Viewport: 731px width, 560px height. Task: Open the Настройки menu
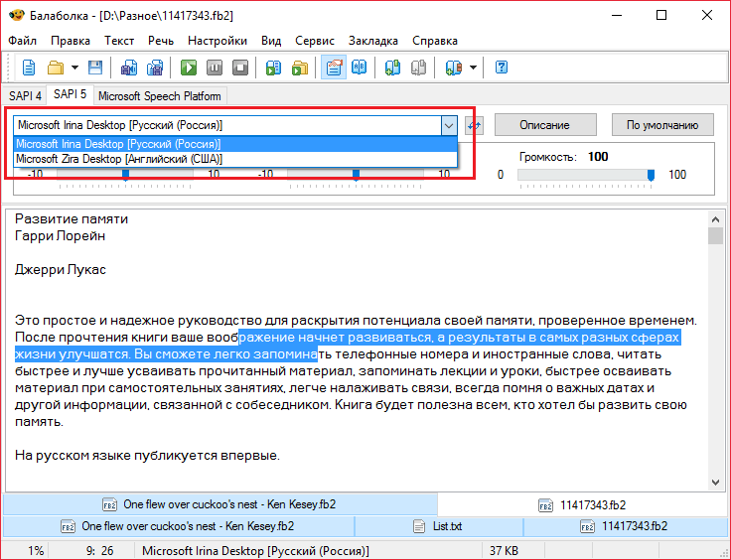[x=218, y=41]
